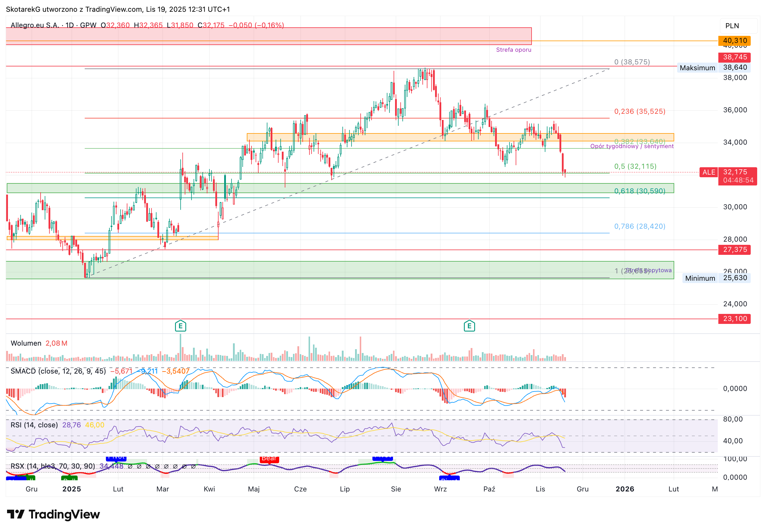766x532 pixels.
Task: Click the earnings E marker near October
Action: point(469,326)
